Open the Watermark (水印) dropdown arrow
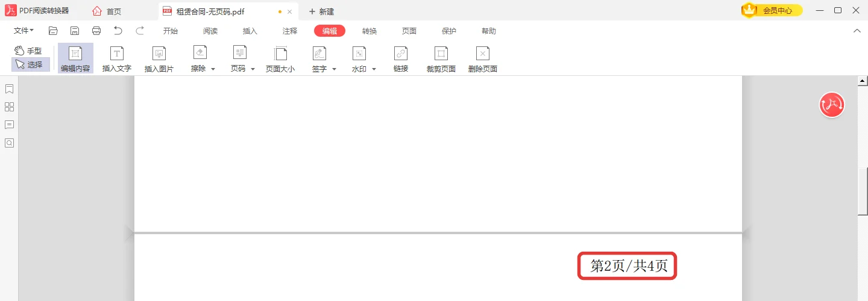Image resolution: width=868 pixels, height=301 pixels. [374, 69]
